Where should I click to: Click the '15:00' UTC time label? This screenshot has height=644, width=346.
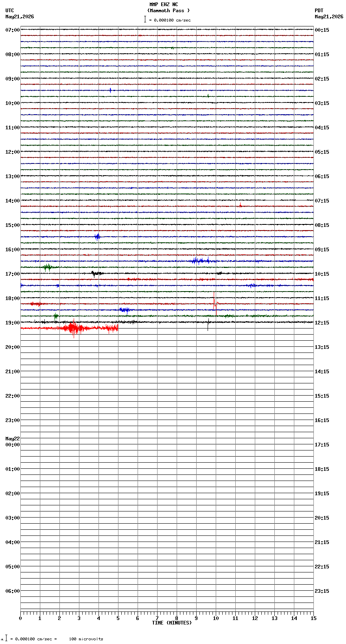click(x=13, y=225)
